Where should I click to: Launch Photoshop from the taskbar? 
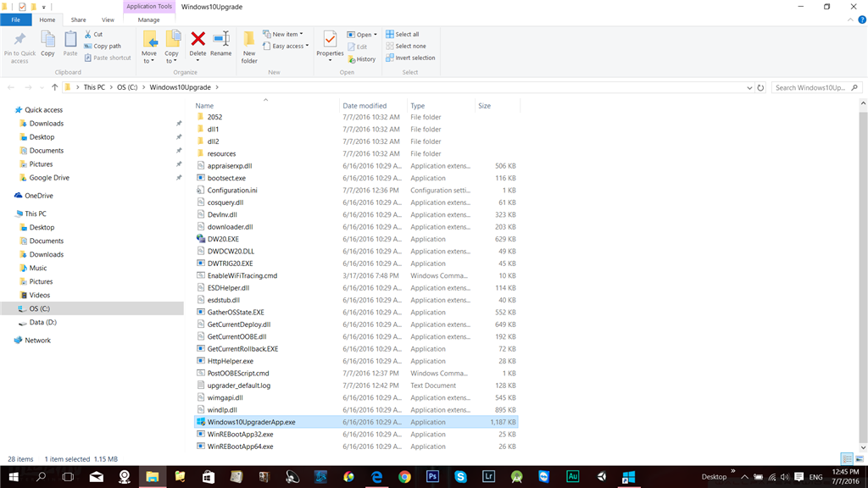click(x=432, y=477)
